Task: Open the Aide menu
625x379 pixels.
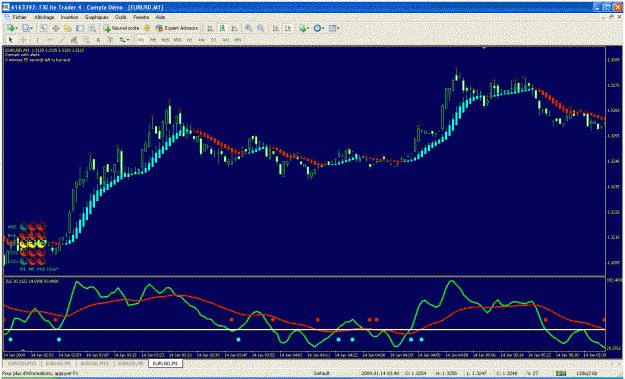Action: (x=160, y=17)
